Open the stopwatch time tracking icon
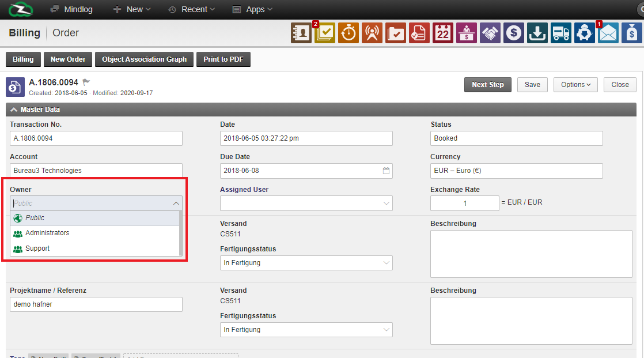Viewport: 644px width, 358px height. pyautogui.click(x=348, y=33)
